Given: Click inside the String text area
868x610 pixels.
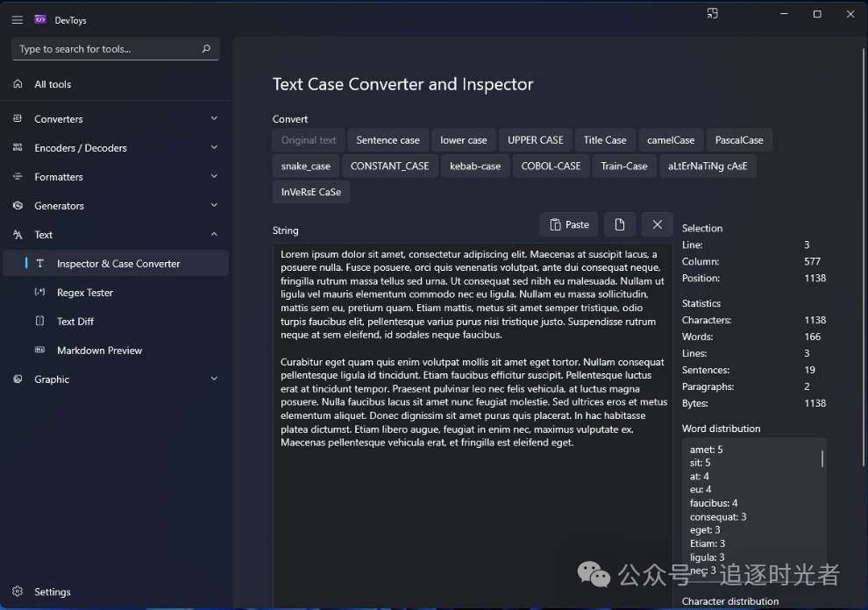Looking at the screenshot, I should (473, 424).
